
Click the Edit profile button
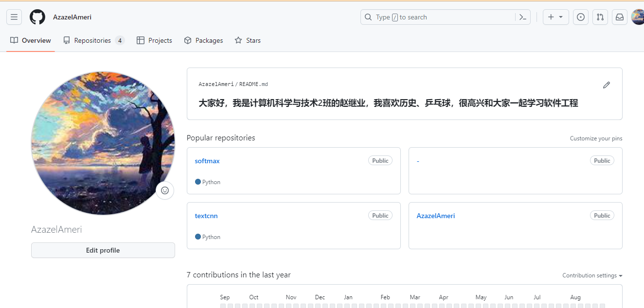[x=103, y=250]
